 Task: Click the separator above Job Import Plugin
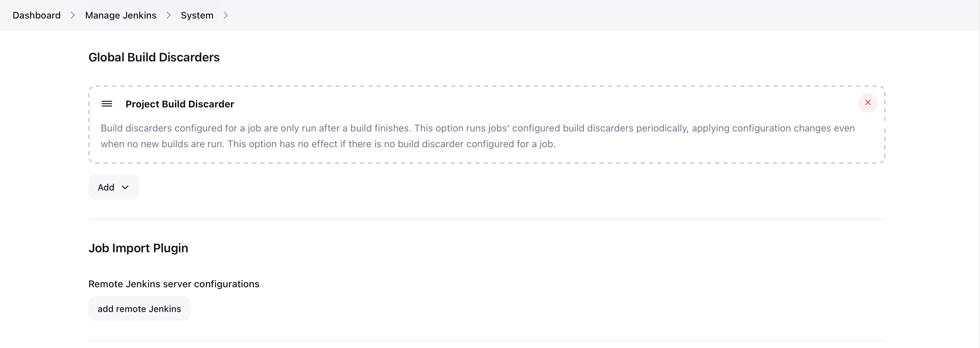pyautogui.click(x=487, y=219)
